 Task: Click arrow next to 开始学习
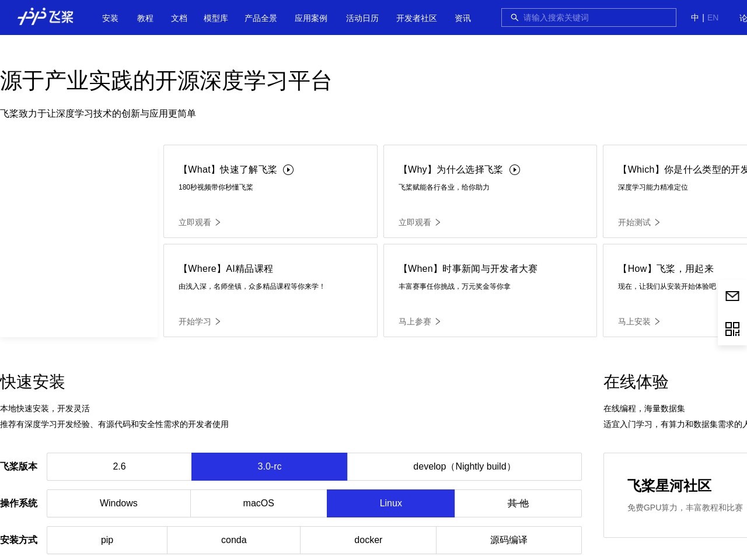tap(218, 321)
